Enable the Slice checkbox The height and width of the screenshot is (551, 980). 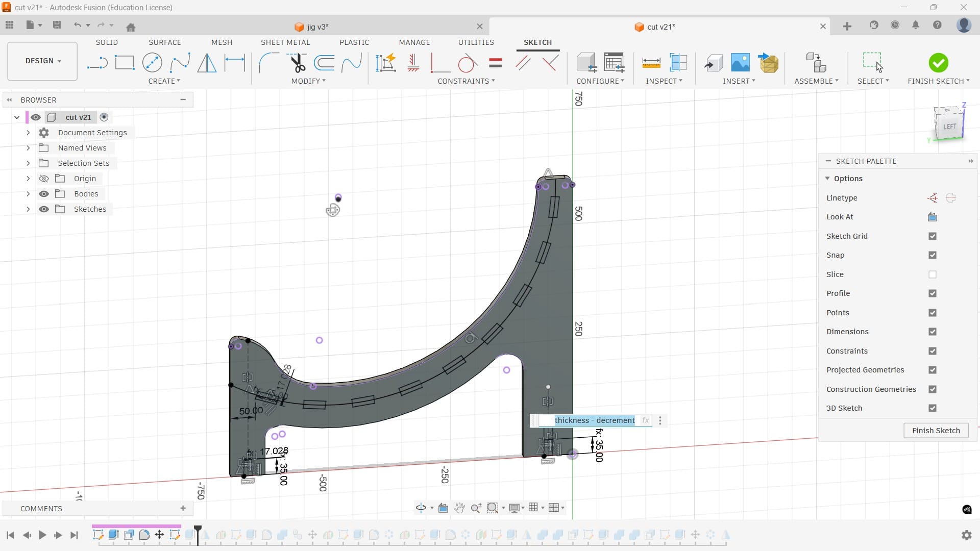pyautogui.click(x=932, y=274)
